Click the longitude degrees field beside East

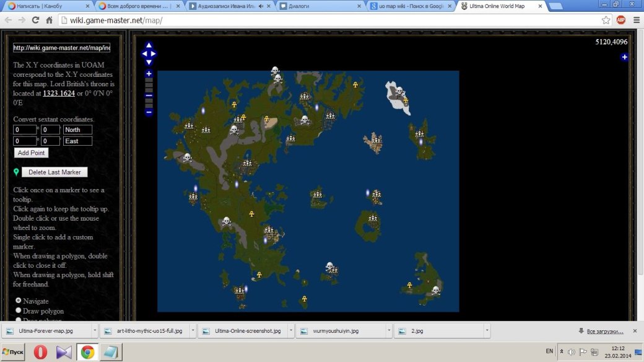(25, 141)
